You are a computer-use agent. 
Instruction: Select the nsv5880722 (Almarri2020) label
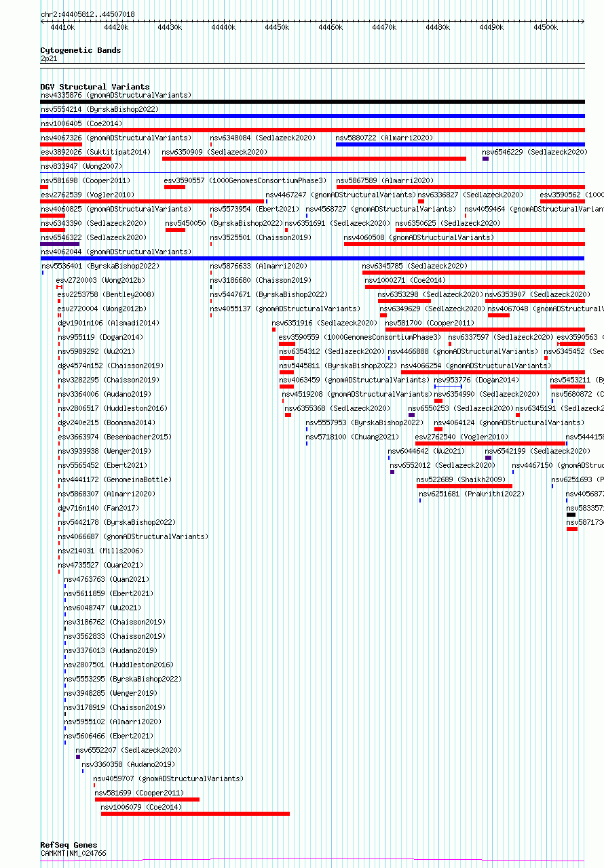click(x=384, y=138)
